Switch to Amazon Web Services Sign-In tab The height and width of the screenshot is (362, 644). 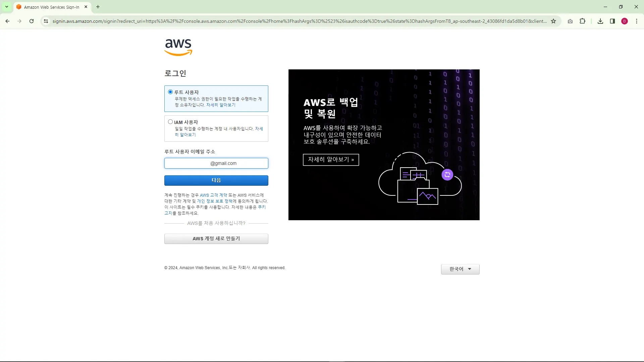(51, 7)
